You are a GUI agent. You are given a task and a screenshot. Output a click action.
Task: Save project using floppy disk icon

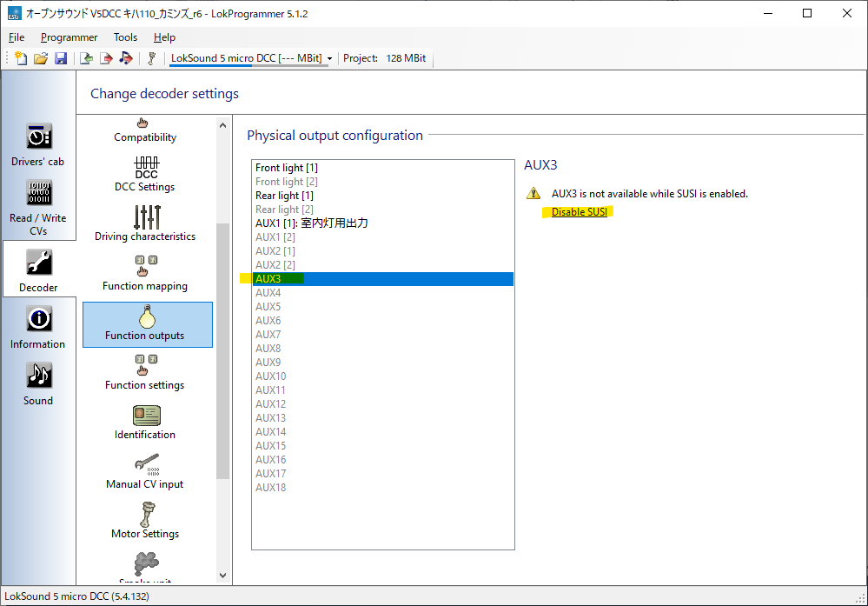pyautogui.click(x=61, y=58)
